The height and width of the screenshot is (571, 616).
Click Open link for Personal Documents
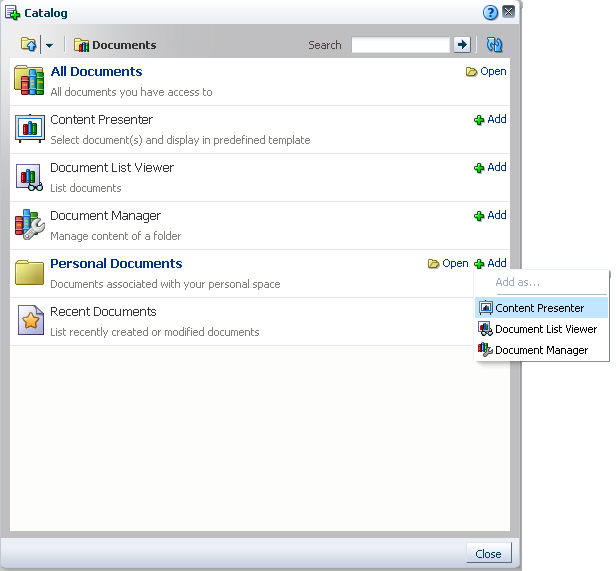(448, 263)
